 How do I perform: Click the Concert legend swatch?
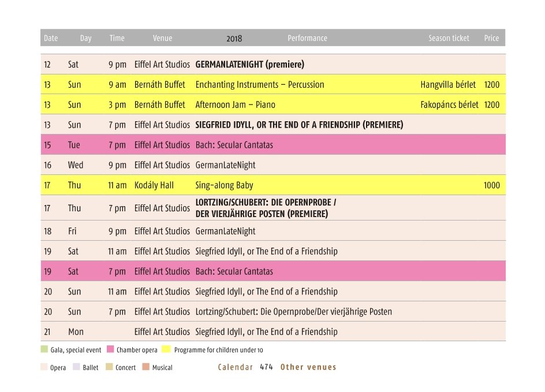tap(109, 367)
